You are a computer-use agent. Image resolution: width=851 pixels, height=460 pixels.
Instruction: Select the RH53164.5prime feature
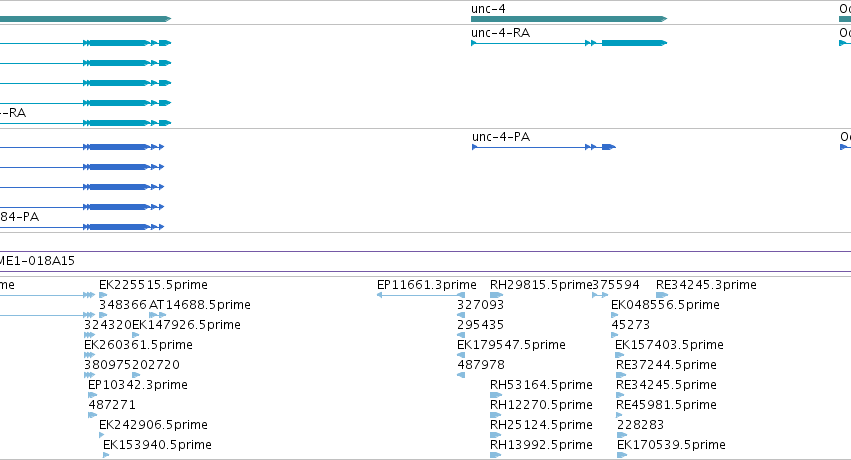[x=541, y=385]
